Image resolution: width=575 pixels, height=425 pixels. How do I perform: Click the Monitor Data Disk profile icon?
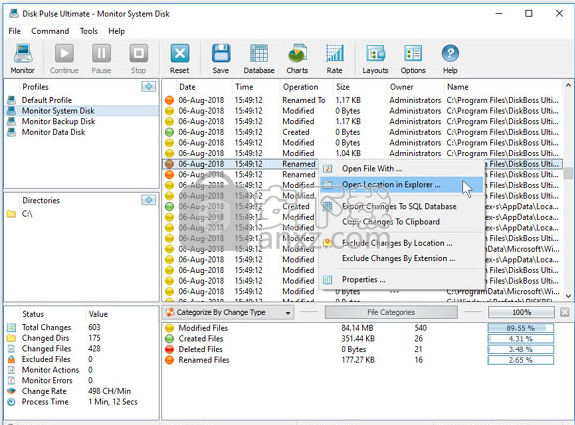pos(11,132)
